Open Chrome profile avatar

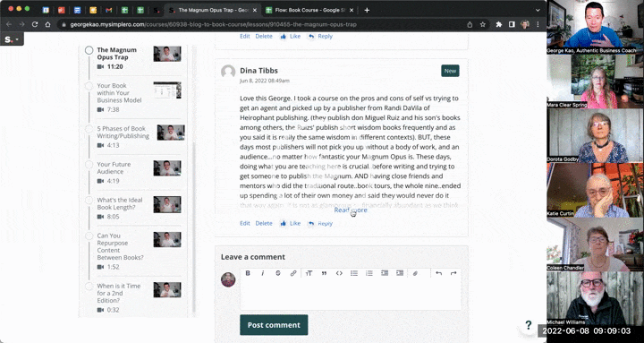tap(525, 24)
